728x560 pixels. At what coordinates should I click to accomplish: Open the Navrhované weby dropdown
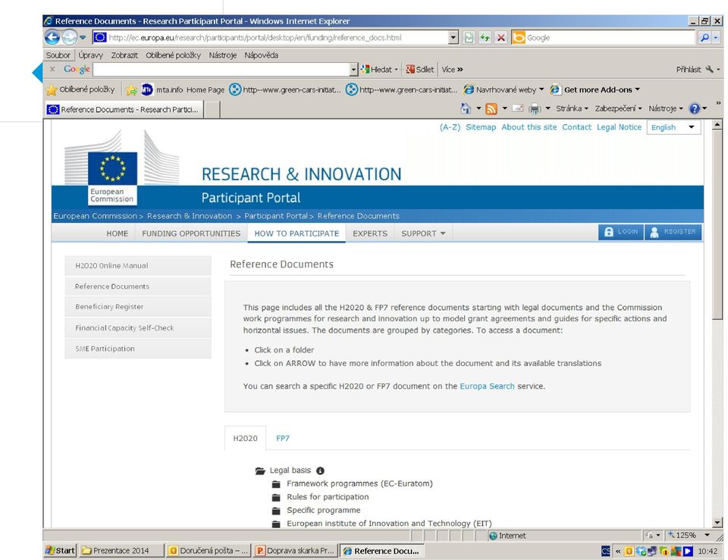tap(504, 89)
